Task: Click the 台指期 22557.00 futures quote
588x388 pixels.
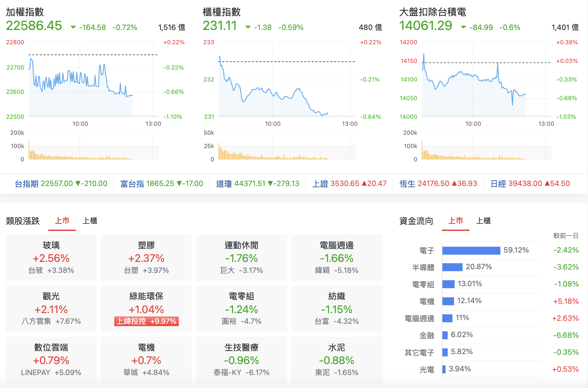Action: (61, 183)
